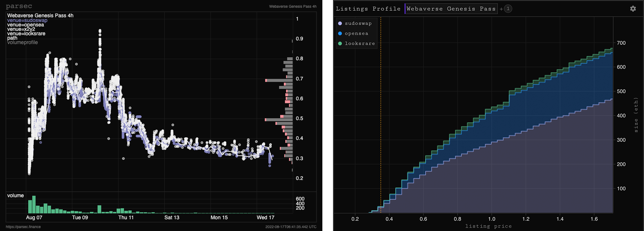The width and height of the screenshot is (644, 231).
Task: Click the size (eth) axis title
Action: (636, 115)
